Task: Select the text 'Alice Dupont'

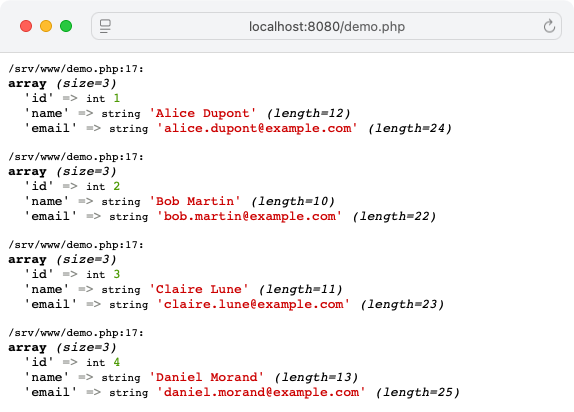Action: (202, 113)
